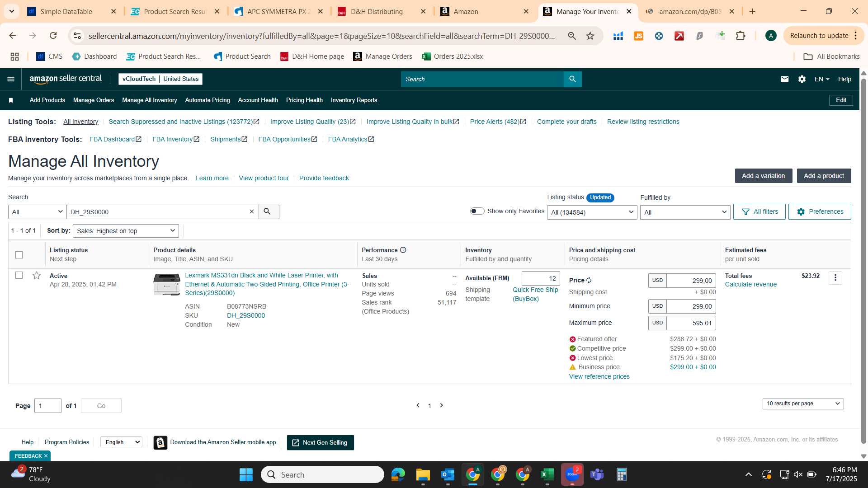Expand the EN language selector
Viewport: 868px width, 488px height.
[x=821, y=79]
